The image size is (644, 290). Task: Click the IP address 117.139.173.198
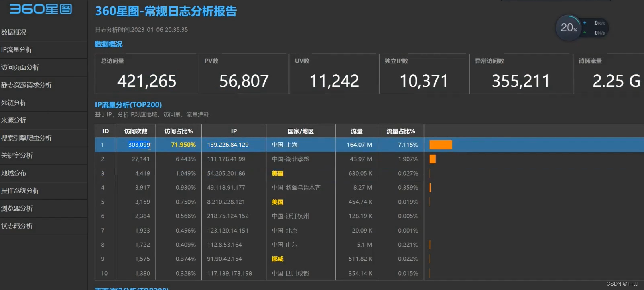230,274
